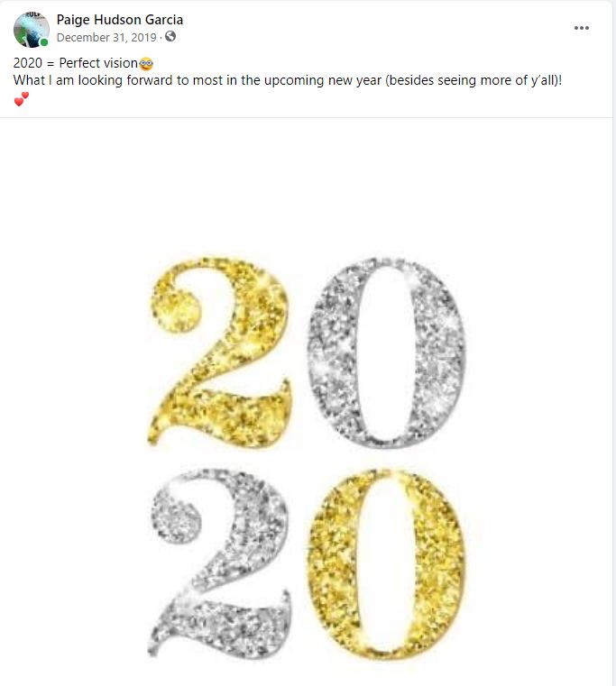Click the silver glitter 0 digit
This screenshot has height=686, width=616.
click(386, 352)
